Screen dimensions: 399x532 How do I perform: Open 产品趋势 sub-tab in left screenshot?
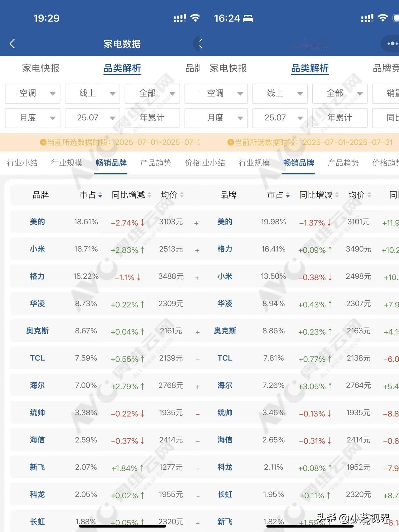[156, 163]
